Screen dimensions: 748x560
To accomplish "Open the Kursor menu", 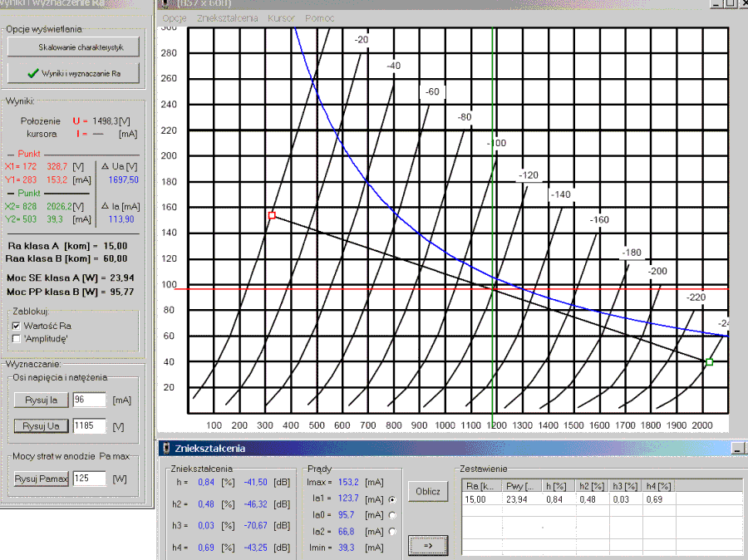I will coord(281,18).
